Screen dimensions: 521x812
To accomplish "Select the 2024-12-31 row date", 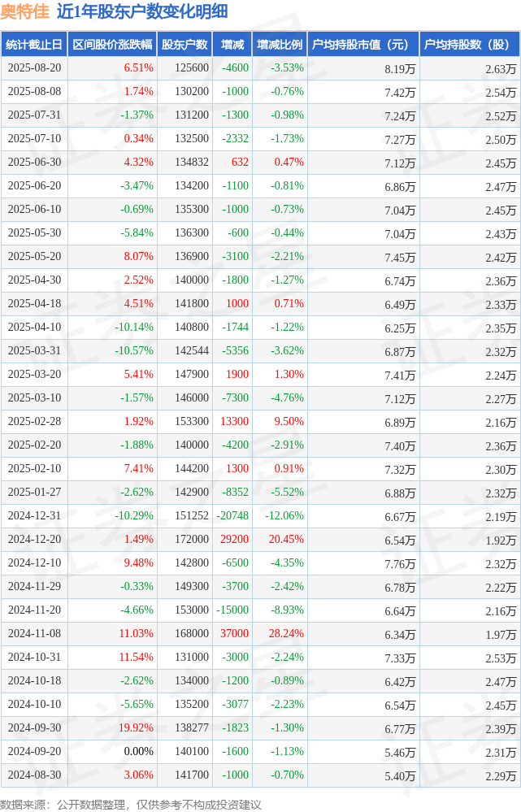I will 34,516.
